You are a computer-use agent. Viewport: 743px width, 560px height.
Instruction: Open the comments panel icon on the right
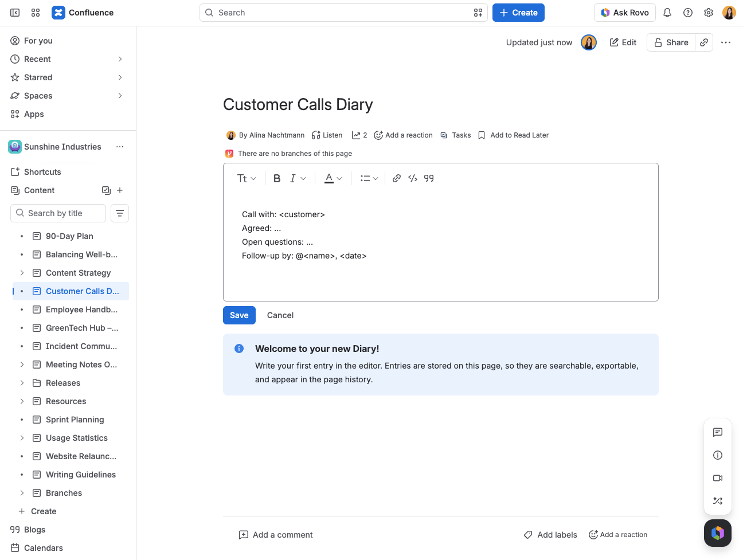coord(718,432)
